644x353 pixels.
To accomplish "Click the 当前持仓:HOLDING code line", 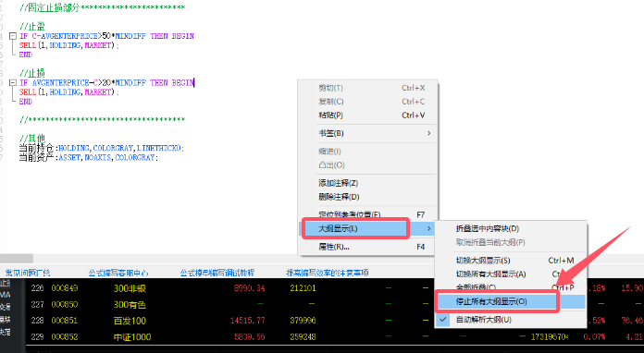I will (x=102, y=148).
